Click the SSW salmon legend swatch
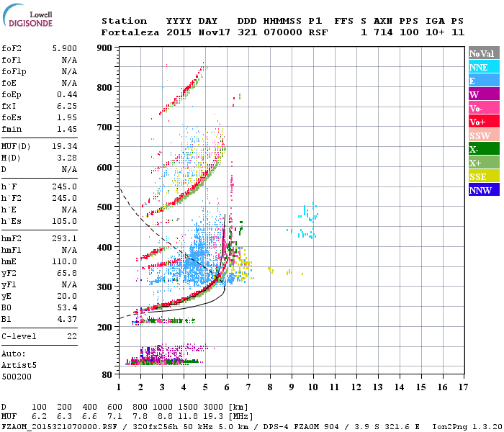 tap(484, 135)
